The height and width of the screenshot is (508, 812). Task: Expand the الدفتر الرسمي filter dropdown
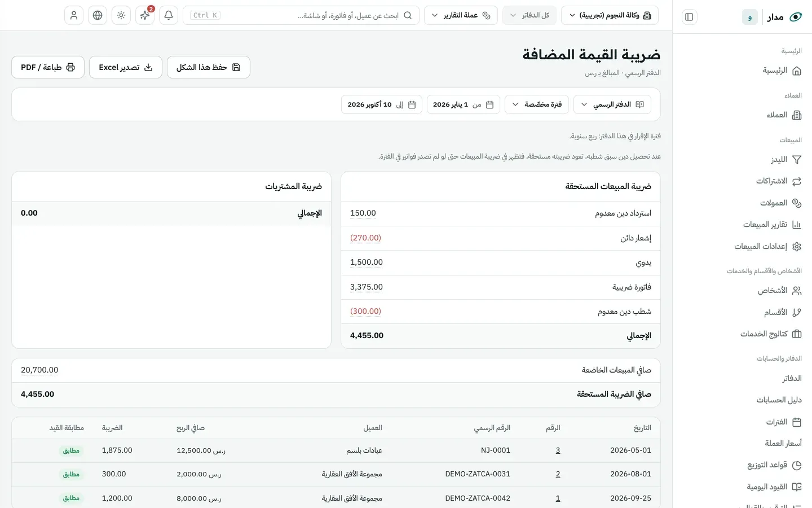[612, 104]
